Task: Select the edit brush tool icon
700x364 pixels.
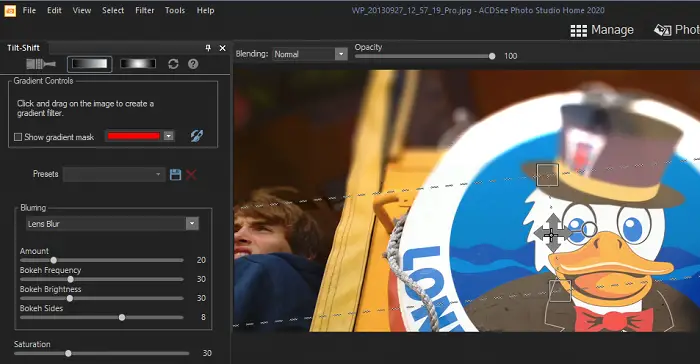Action: point(41,64)
